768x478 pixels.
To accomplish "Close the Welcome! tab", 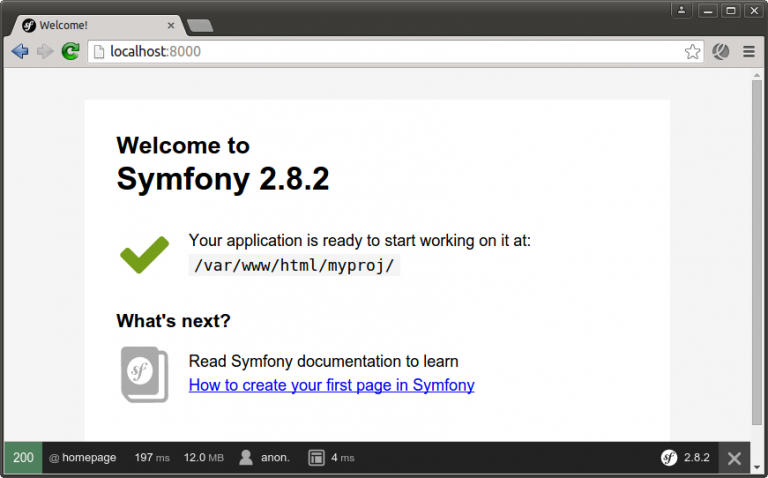I will (171, 25).
